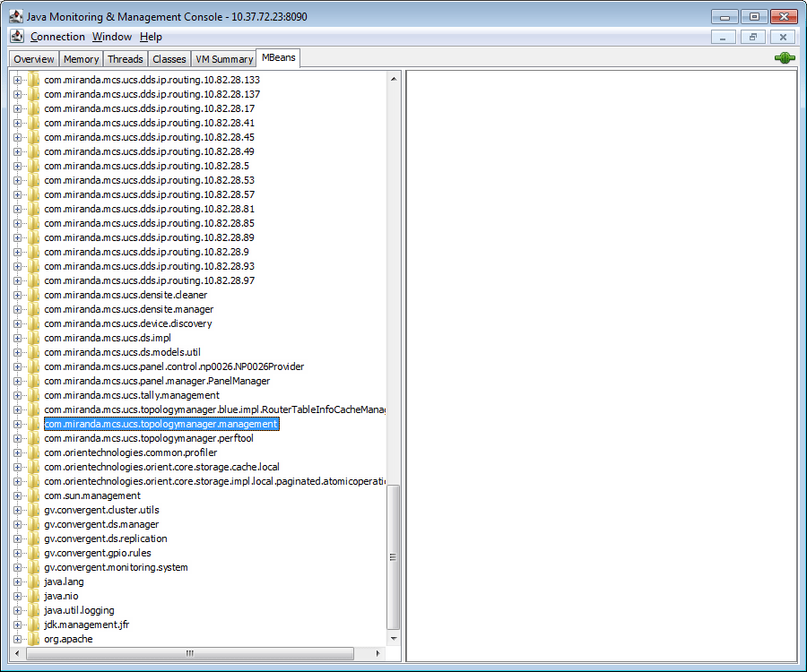
Task: Click the tree's vertical scrollbar thumb
Action: click(394, 556)
